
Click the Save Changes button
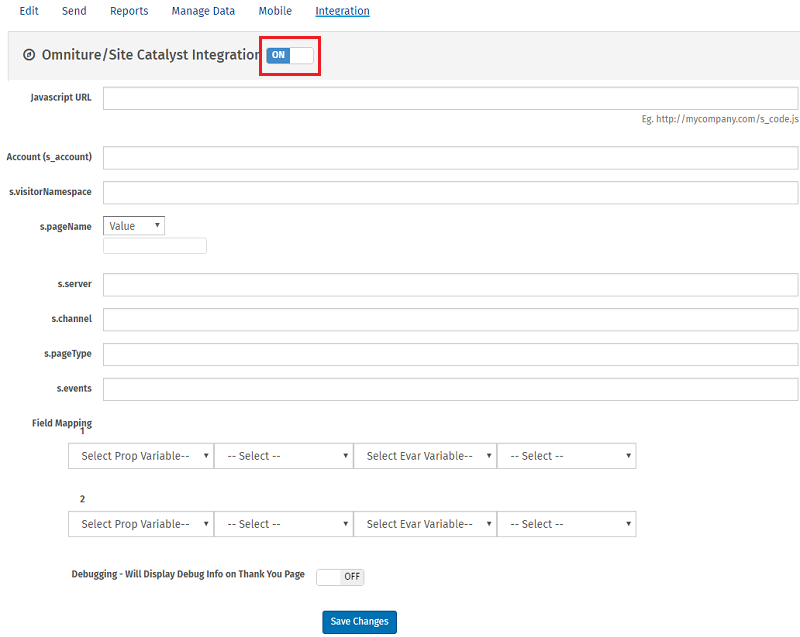[x=359, y=622]
